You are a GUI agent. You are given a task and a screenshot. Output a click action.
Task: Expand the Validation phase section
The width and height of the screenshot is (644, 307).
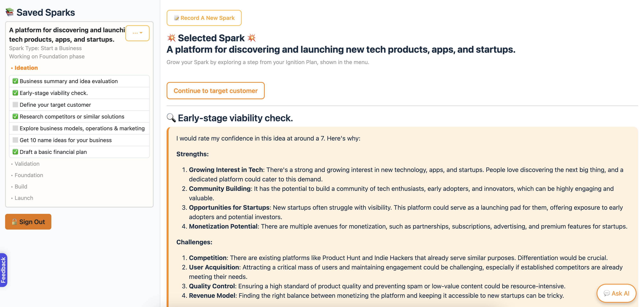27,164
